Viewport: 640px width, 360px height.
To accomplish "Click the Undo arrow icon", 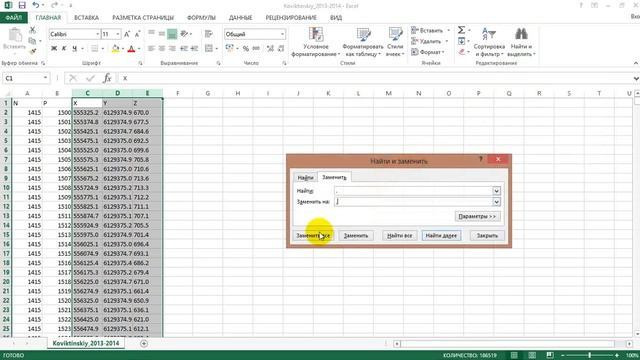I will pos(36,5).
